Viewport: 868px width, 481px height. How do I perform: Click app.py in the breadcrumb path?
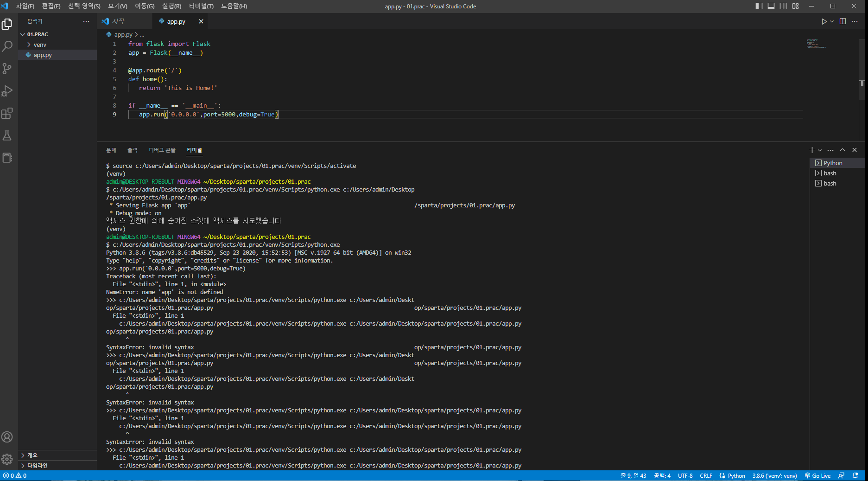(x=123, y=34)
